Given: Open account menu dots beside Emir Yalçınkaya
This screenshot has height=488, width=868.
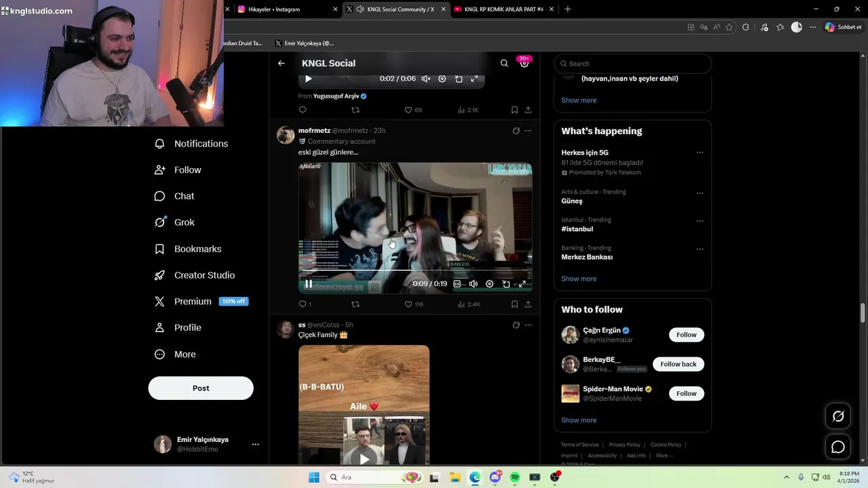Looking at the screenshot, I should (256, 445).
